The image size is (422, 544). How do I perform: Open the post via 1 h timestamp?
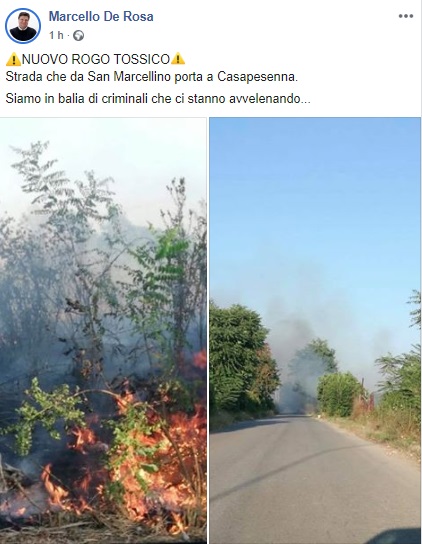click(x=56, y=35)
